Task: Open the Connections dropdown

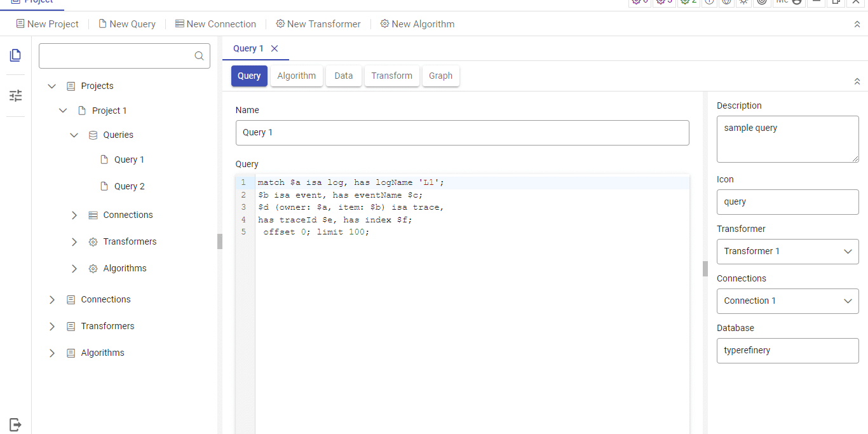Action: pyautogui.click(x=787, y=301)
